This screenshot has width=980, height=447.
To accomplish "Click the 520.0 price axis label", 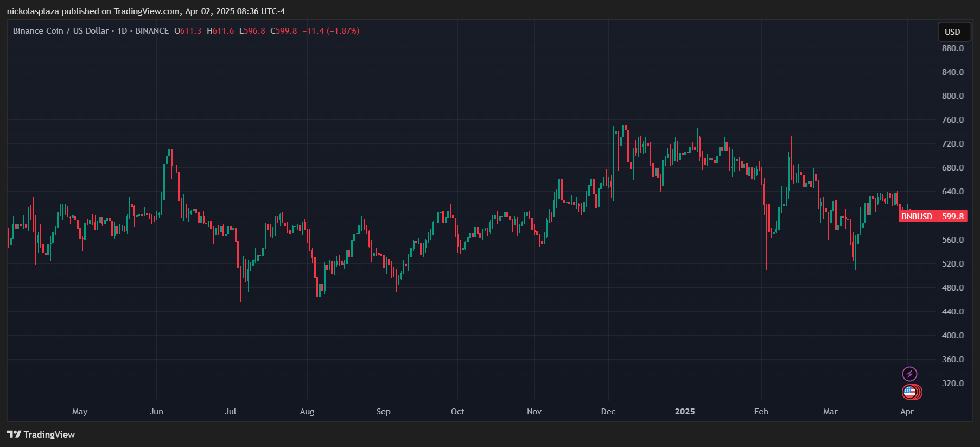I will [x=953, y=263].
